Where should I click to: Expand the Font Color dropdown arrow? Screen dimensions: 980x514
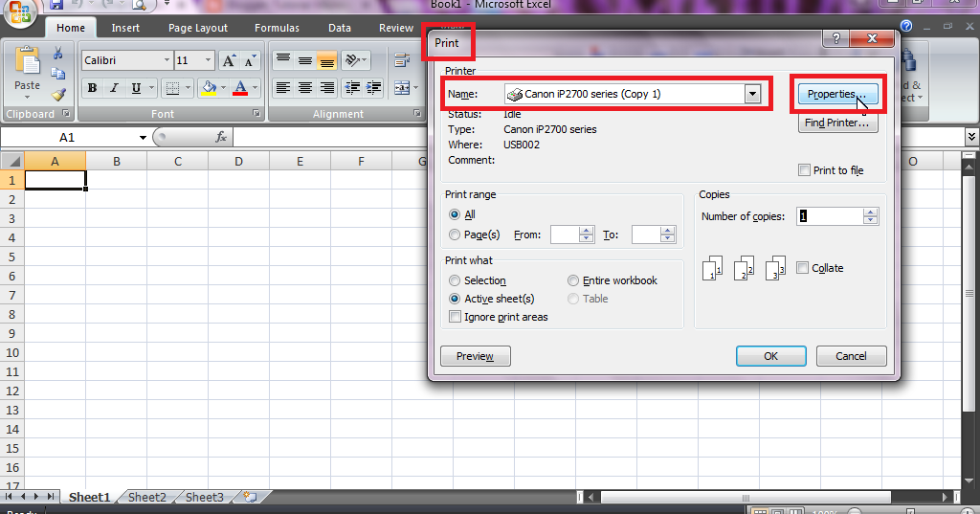tap(255, 88)
